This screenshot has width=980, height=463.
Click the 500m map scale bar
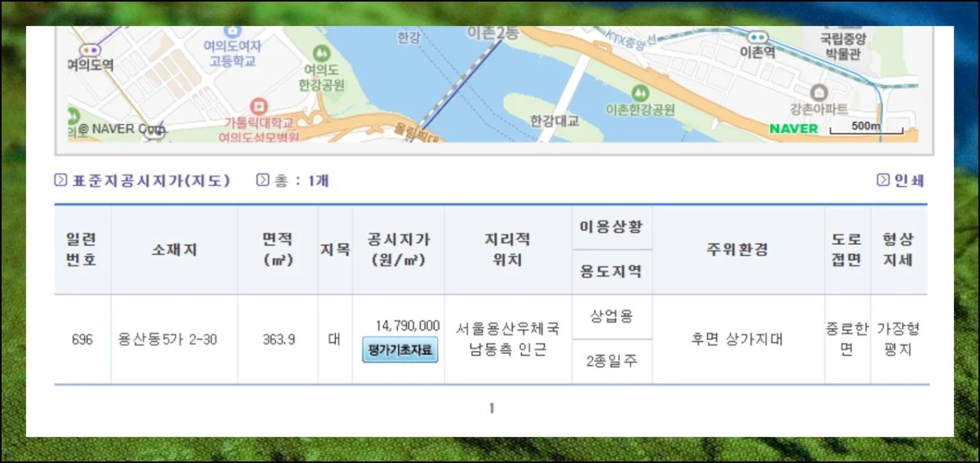[x=866, y=128]
